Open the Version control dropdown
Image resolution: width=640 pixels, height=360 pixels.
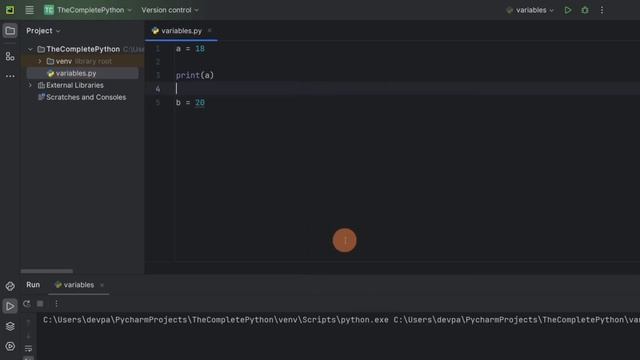(x=170, y=10)
